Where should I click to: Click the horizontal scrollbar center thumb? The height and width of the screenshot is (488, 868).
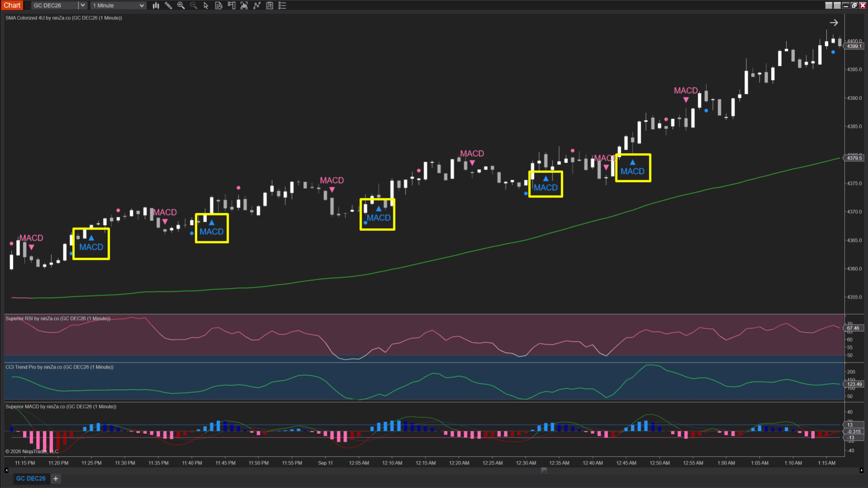[544, 470]
